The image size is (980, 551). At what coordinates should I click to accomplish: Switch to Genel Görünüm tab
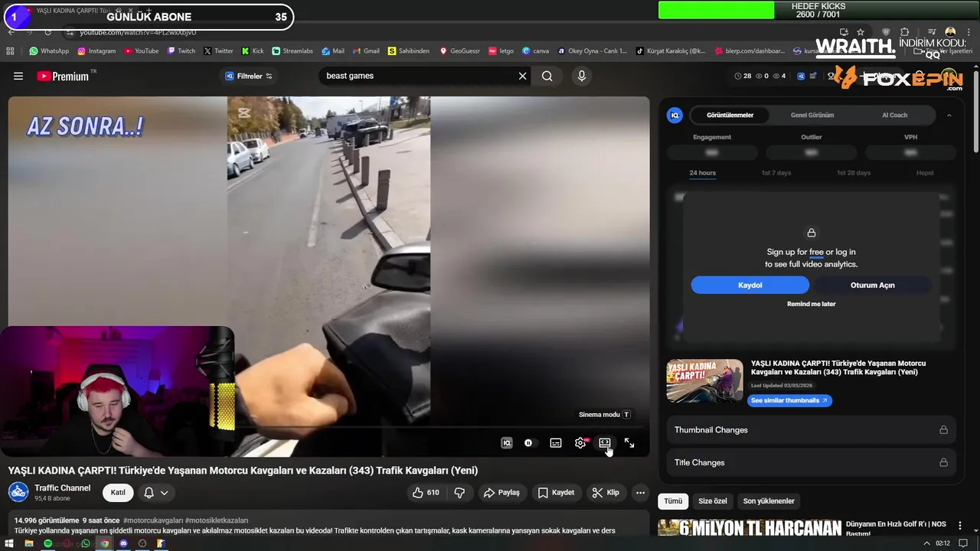(x=812, y=115)
